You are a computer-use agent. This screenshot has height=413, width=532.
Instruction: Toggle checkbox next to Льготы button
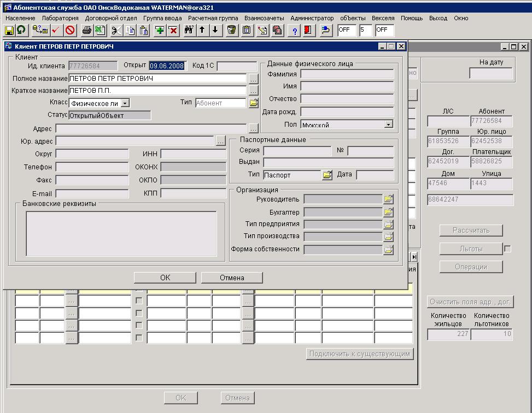(507, 249)
